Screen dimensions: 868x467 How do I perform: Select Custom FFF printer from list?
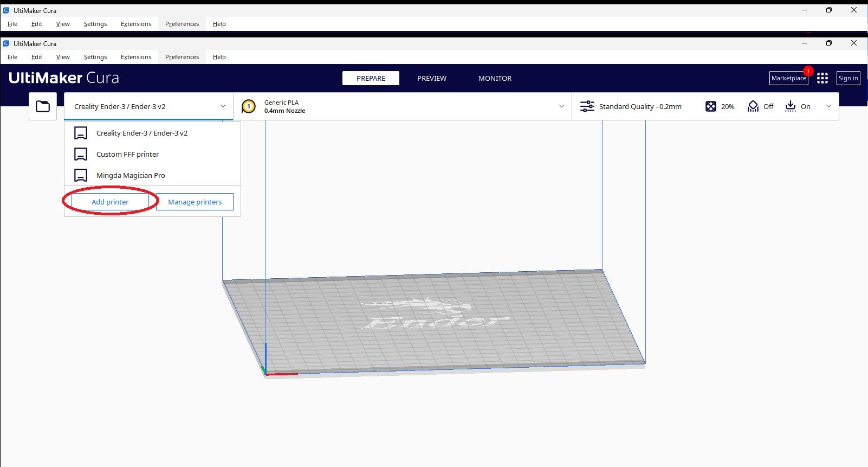[152, 154]
